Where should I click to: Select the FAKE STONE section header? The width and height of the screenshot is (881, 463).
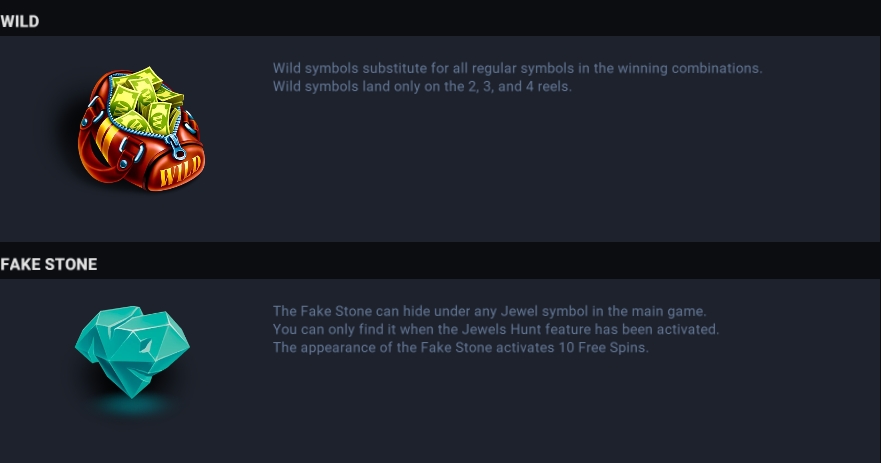coord(49,264)
